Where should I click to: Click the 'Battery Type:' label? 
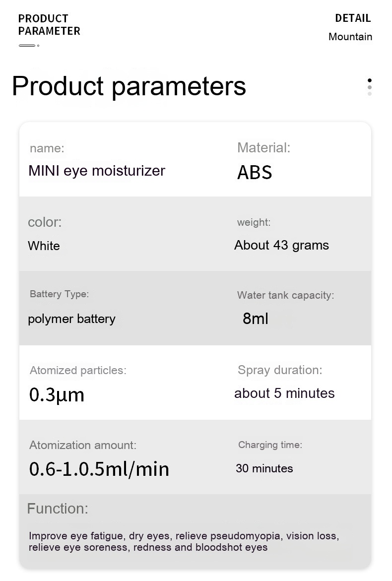59,294
